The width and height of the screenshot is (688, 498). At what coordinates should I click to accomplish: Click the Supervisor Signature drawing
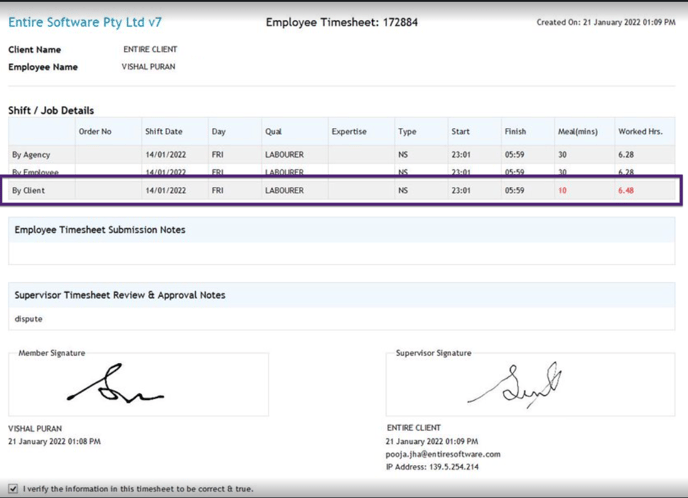pos(515,384)
